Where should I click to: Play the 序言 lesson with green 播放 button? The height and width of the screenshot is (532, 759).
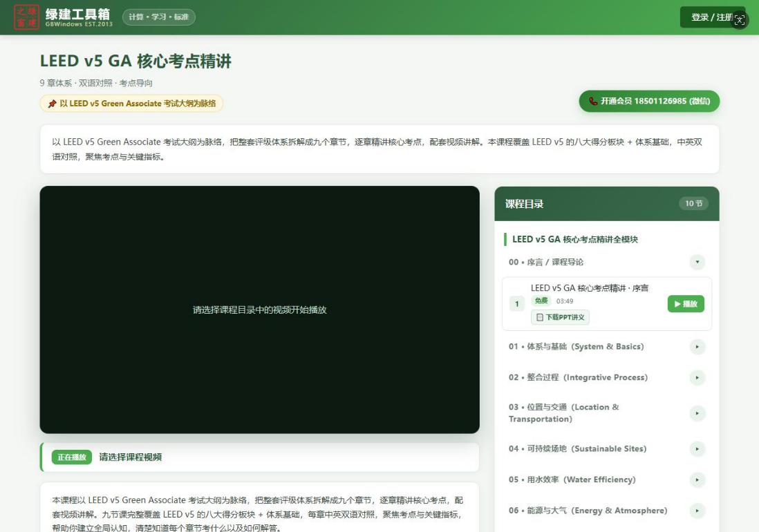(x=686, y=304)
